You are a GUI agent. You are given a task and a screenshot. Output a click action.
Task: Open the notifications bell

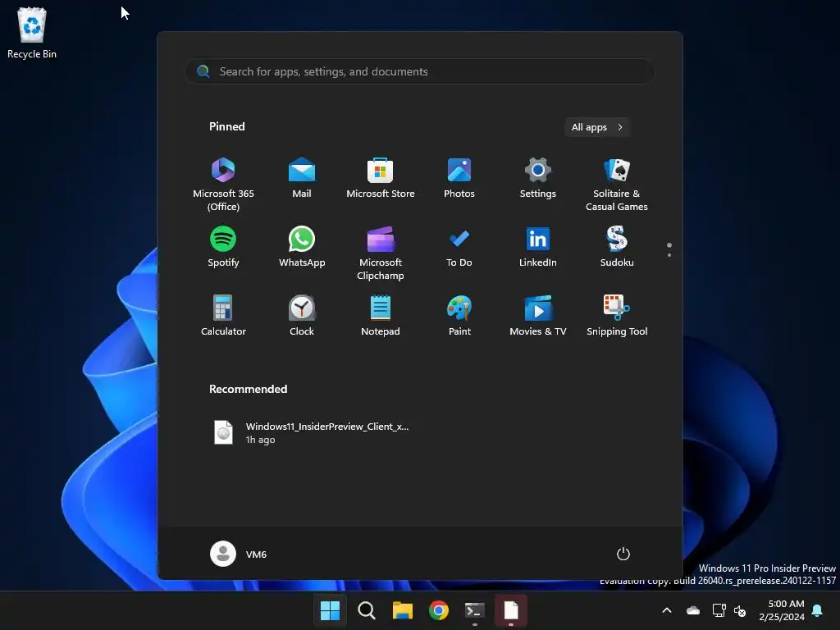(818, 610)
